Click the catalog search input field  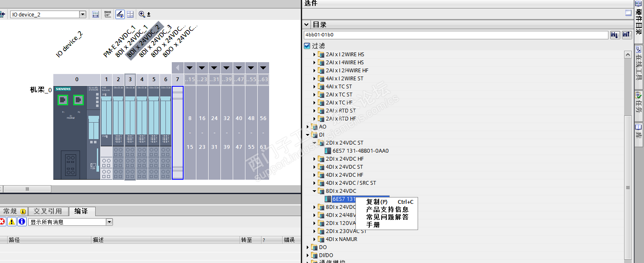[x=456, y=35]
